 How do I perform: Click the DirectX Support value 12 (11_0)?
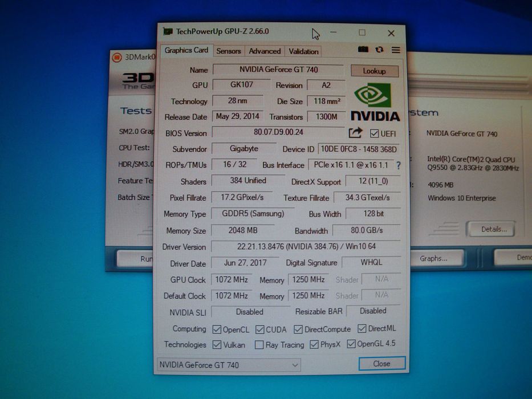[373, 181]
